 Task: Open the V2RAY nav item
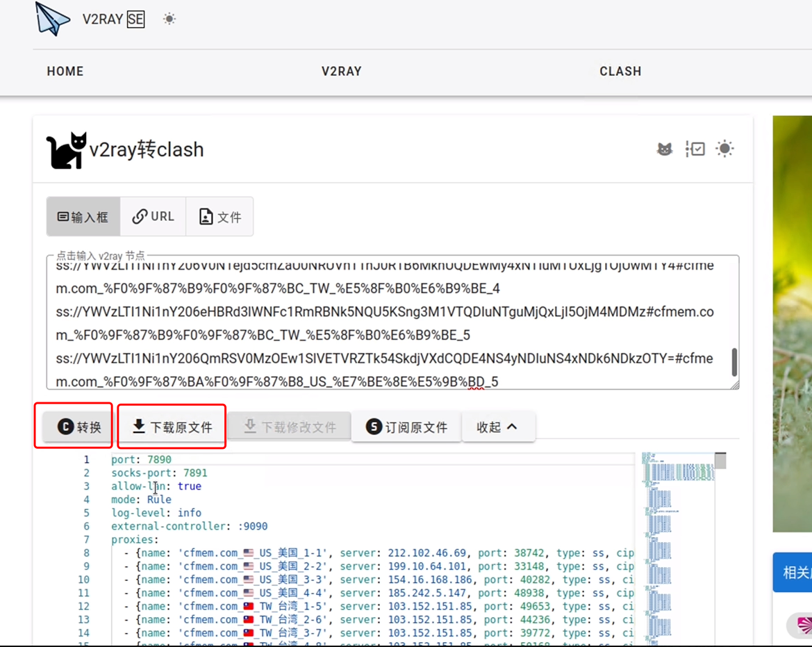pyautogui.click(x=341, y=71)
